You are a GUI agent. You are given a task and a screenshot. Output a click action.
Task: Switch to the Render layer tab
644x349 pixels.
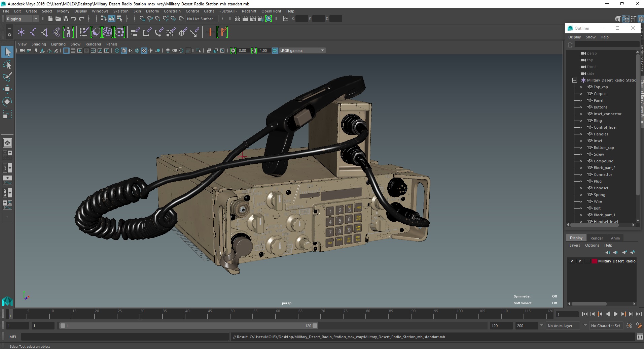pyautogui.click(x=597, y=238)
